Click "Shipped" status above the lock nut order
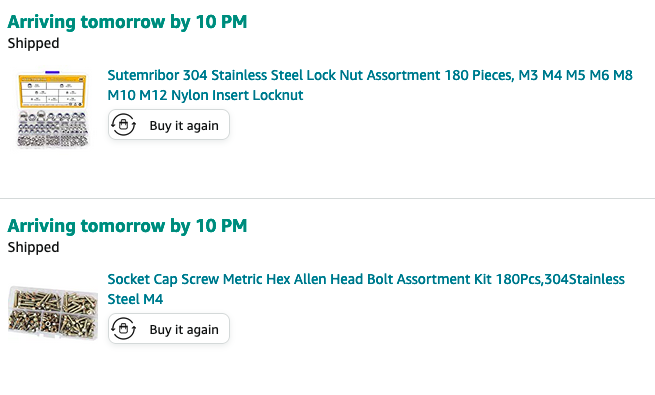655x395 pixels. [x=33, y=43]
